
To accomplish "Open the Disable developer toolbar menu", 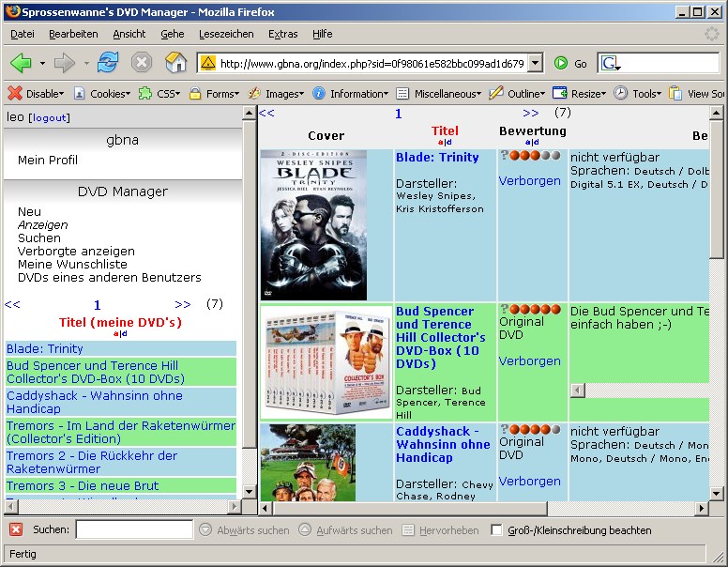I will (36, 94).
